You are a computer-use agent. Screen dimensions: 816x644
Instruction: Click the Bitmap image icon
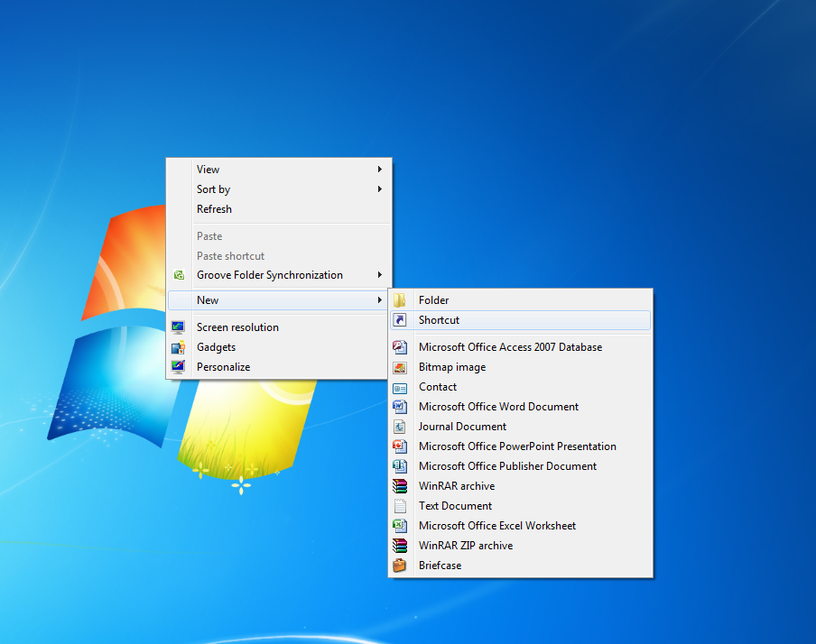pos(400,367)
